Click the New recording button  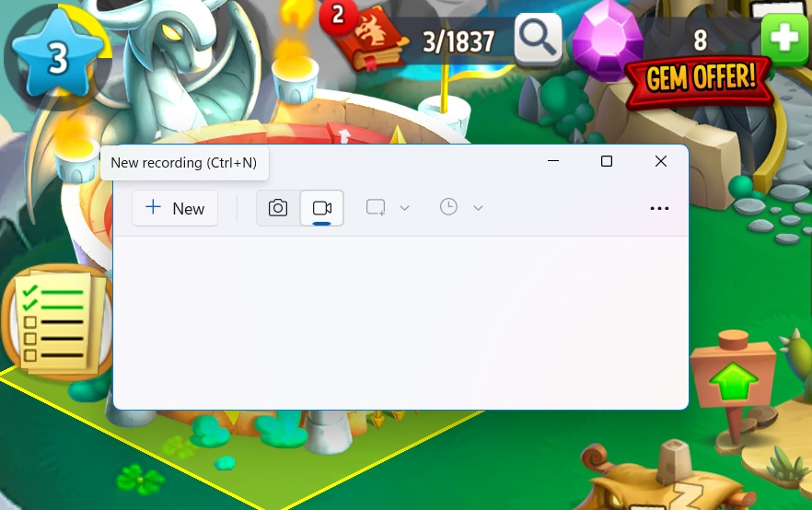coord(175,208)
